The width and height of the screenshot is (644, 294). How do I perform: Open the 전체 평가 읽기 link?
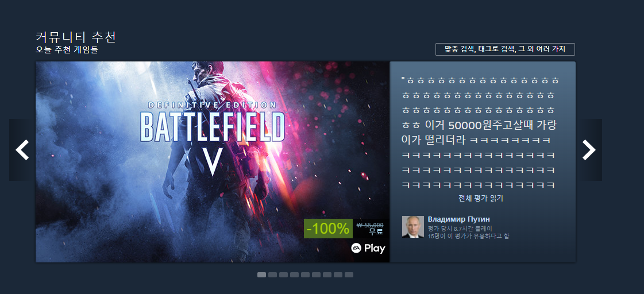481,198
